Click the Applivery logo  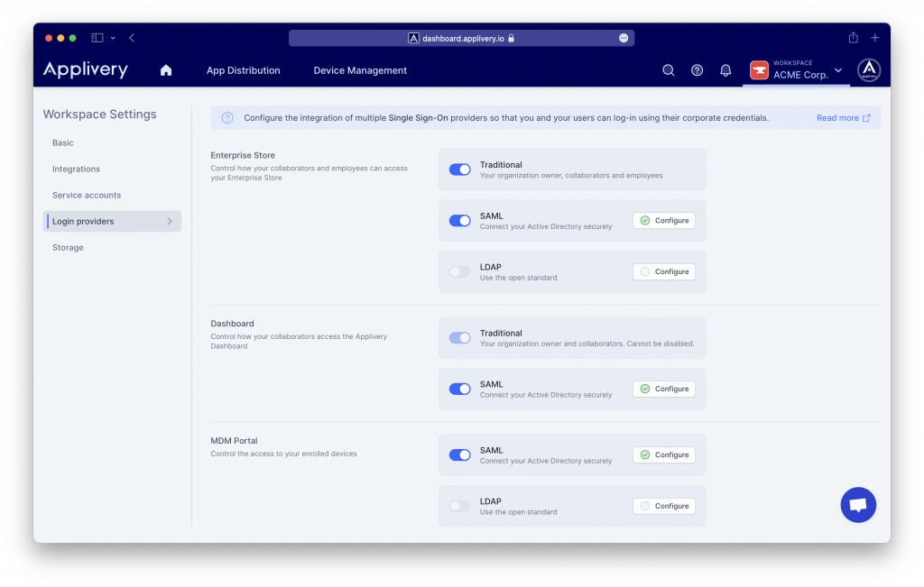click(x=86, y=69)
